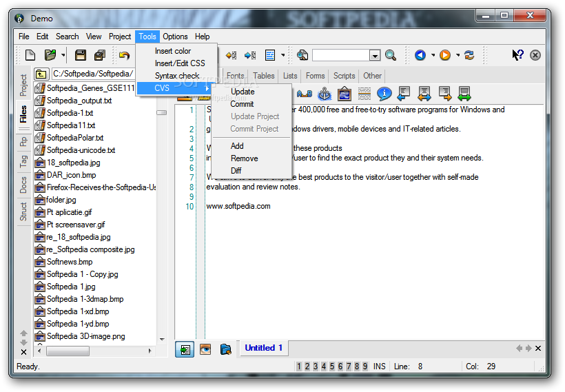565x392 pixels.
Task: Click the blue project folder icon at bottom
Action: (x=225, y=349)
